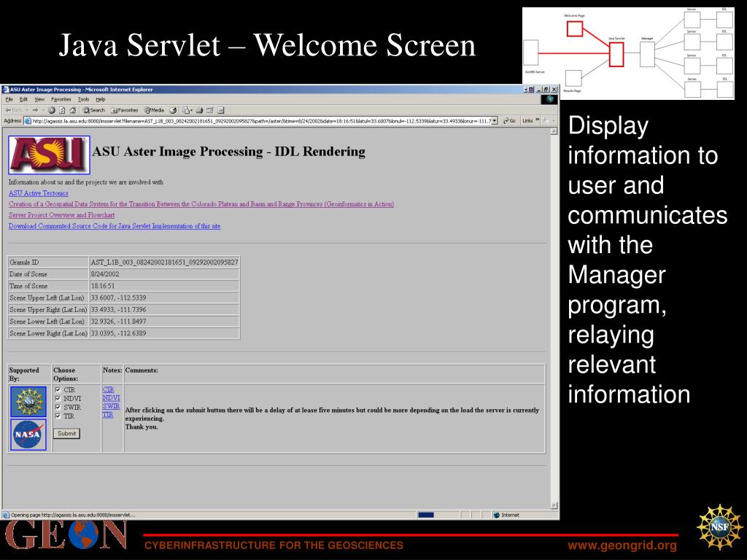Open the Favorites menu
This screenshot has height=560, width=747.
[61, 99]
